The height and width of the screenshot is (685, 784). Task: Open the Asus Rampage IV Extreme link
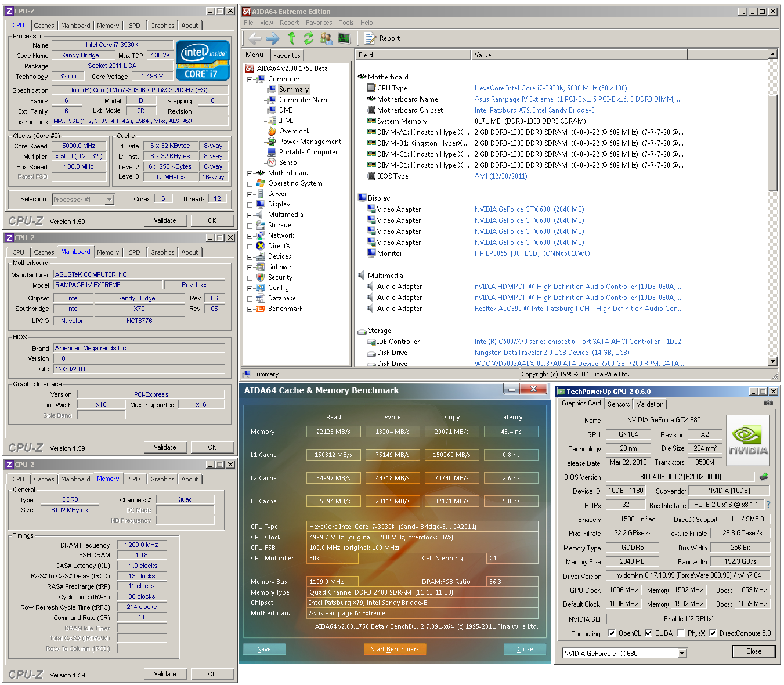point(578,99)
